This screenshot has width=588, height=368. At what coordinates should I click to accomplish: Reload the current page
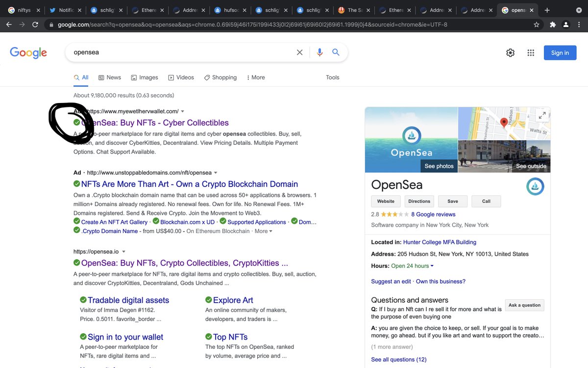(x=35, y=25)
